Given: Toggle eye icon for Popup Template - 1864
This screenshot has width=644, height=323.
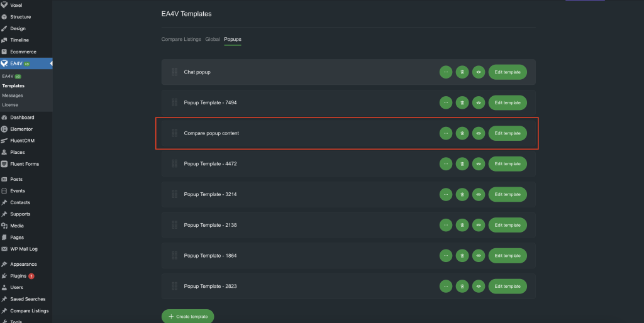Looking at the screenshot, I should (478, 256).
